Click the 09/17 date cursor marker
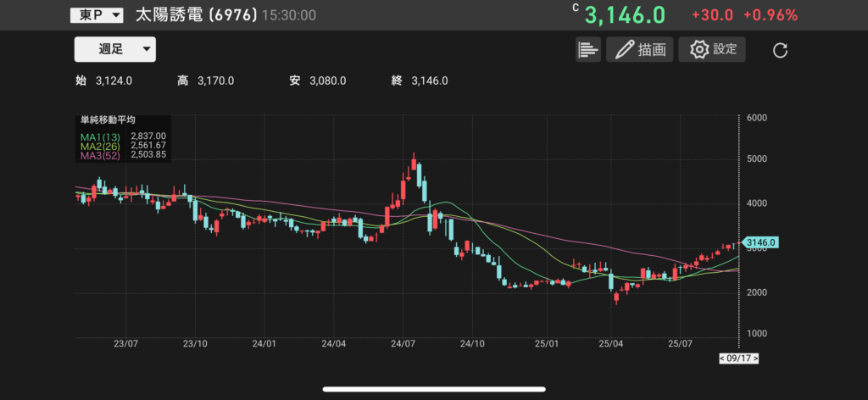 (x=738, y=358)
